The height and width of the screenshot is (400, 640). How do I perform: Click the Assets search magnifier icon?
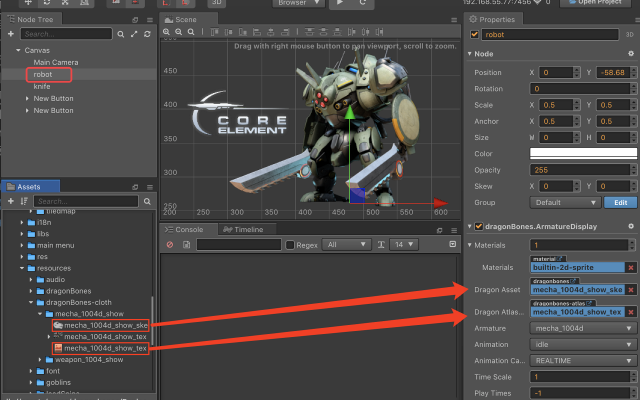147,201
